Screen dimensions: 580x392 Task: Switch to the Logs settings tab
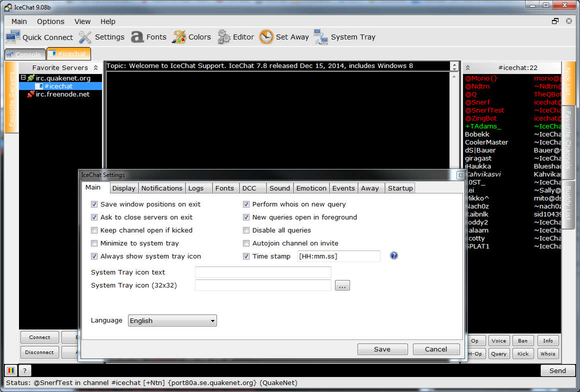click(x=199, y=188)
